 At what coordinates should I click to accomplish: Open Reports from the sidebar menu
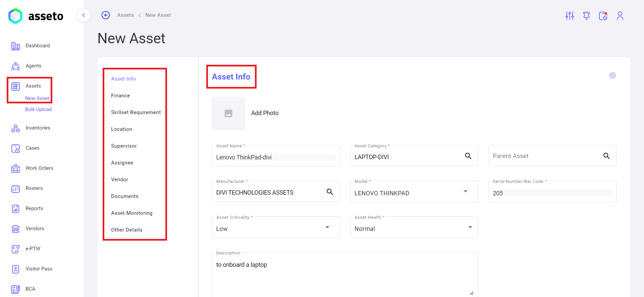pyautogui.click(x=34, y=208)
